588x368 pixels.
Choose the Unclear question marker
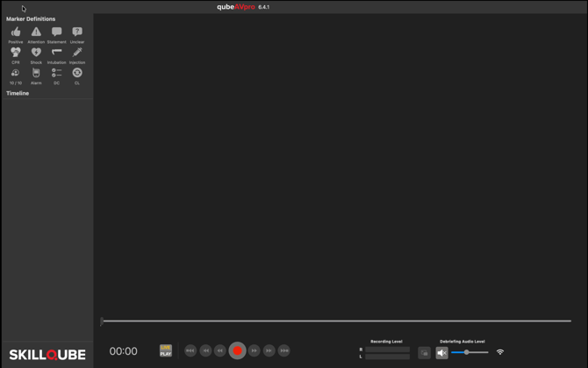pyautogui.click(x=77, y=32)
